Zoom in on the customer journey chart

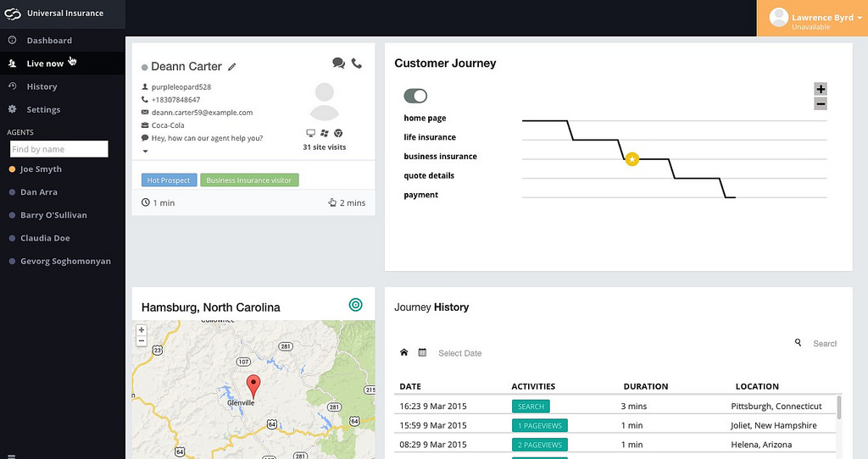coord(820,89)
